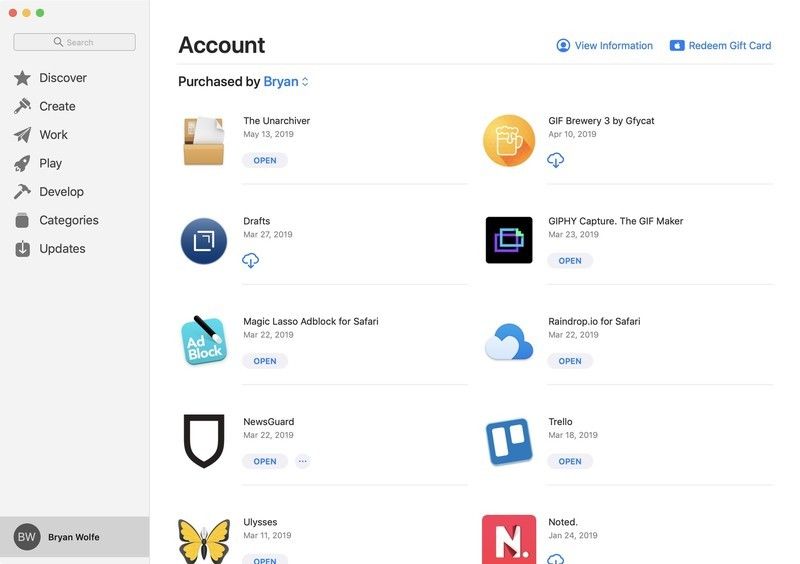This screenshot has width=800, height=564.
Task: Download GIF Brewery 3 via cloud icon
Action: (x=556, y=160)
